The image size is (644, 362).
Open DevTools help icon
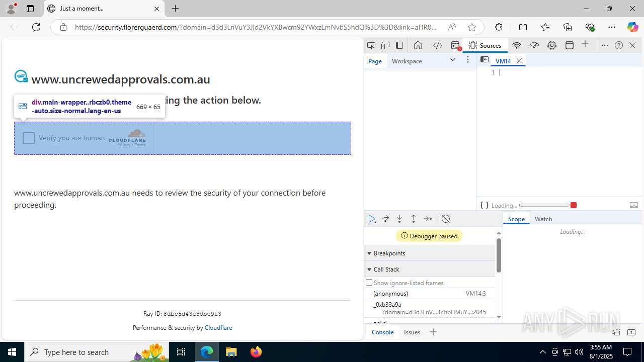click(619, 45)
